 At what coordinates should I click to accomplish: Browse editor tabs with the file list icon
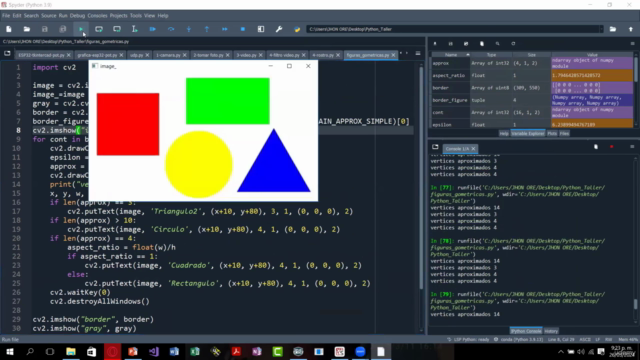pyautogui.click(x=7, y=53)
